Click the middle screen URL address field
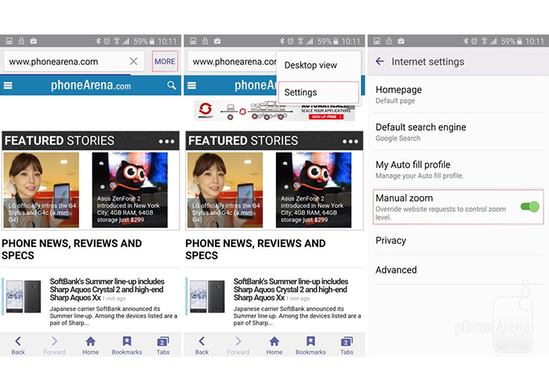 click(232, 62)
